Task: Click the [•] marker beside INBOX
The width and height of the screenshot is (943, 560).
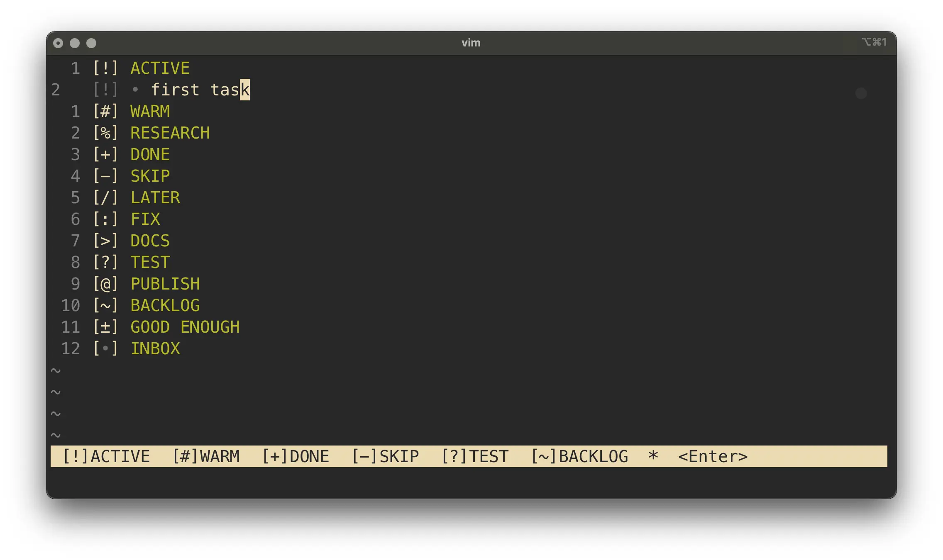Action: coord(105,348)
